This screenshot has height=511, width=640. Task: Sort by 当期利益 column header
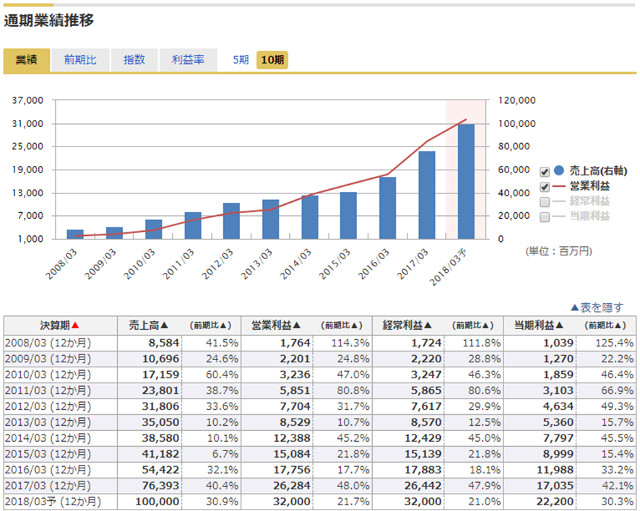click(x=539, y=325)
